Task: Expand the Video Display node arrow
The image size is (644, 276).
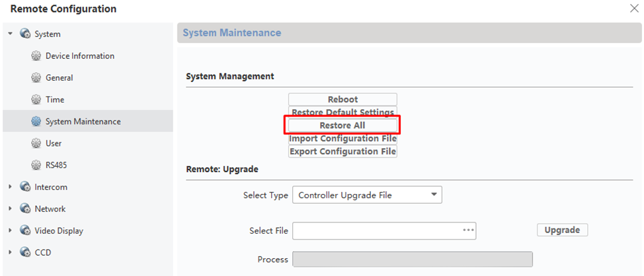Action: pyautogui.click(x=10, y=231)
